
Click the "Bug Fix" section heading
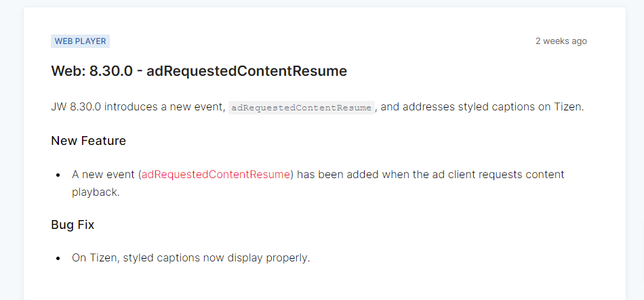[73, 225]
